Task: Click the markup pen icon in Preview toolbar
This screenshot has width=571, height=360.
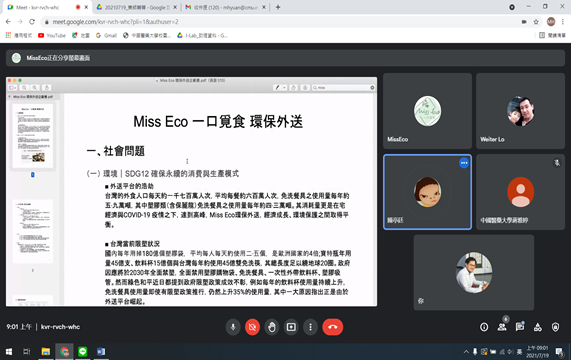Action: [x=277, y=88]
